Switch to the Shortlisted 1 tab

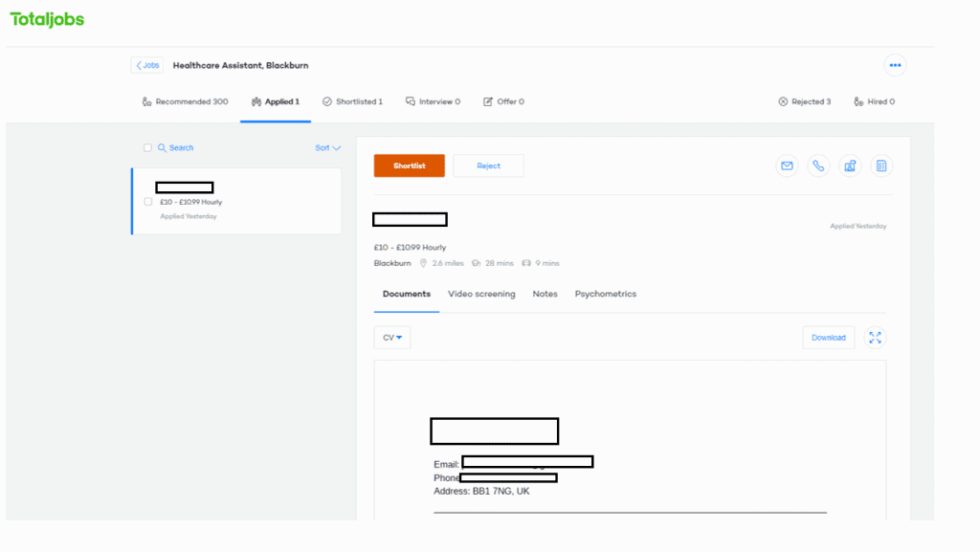point(352,101)
